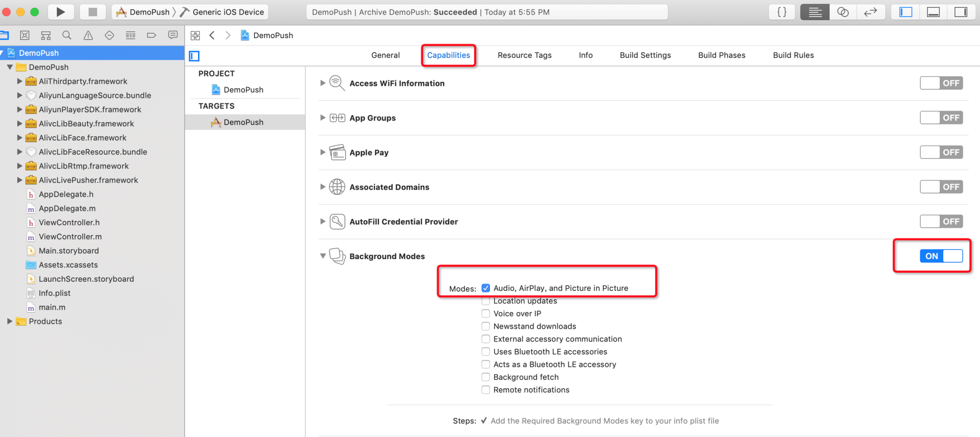Toggle the utilities inspector pane
Image resolution: width=980 pixels, height=437 pixels.
click(x=961, y=12)
